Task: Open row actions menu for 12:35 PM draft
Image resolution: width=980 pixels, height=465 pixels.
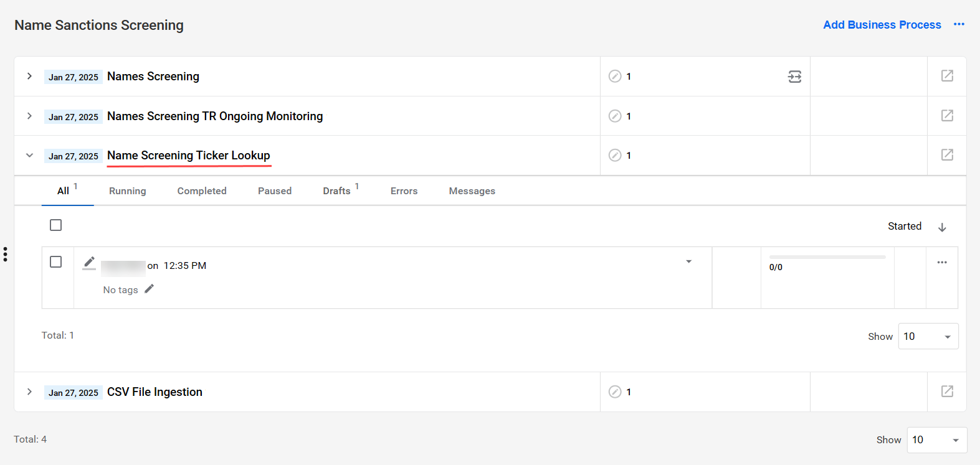Action: pos(942,262)
